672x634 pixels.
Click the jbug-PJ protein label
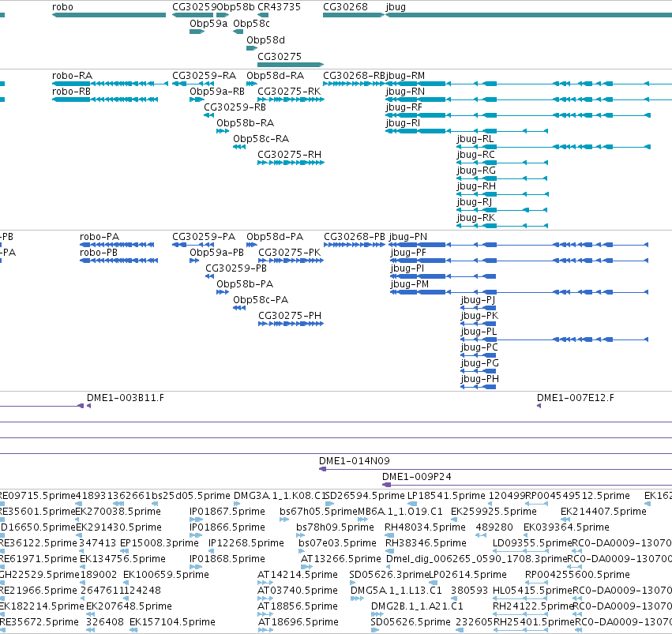coord(479,300)
